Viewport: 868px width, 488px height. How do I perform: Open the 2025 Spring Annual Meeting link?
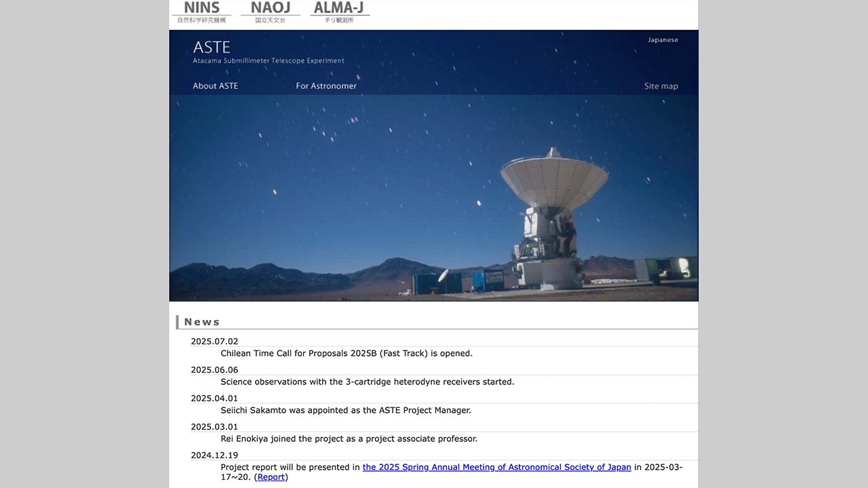496,467
